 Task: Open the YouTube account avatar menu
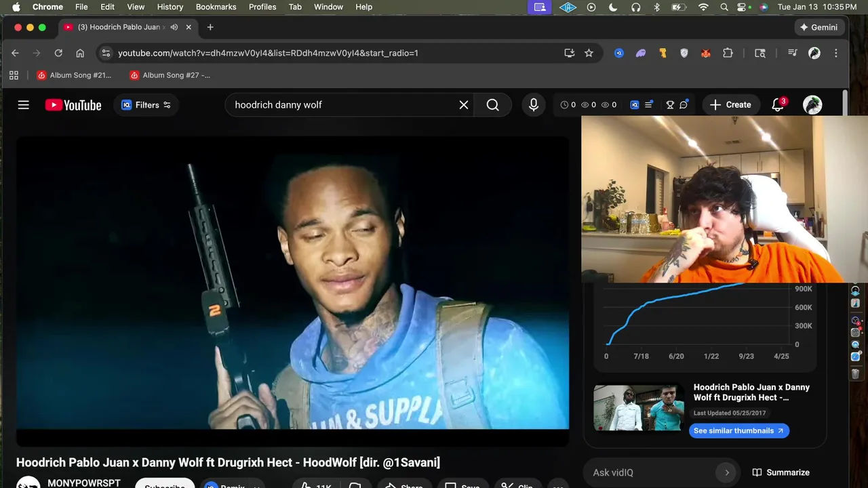(x=812, y=105)
